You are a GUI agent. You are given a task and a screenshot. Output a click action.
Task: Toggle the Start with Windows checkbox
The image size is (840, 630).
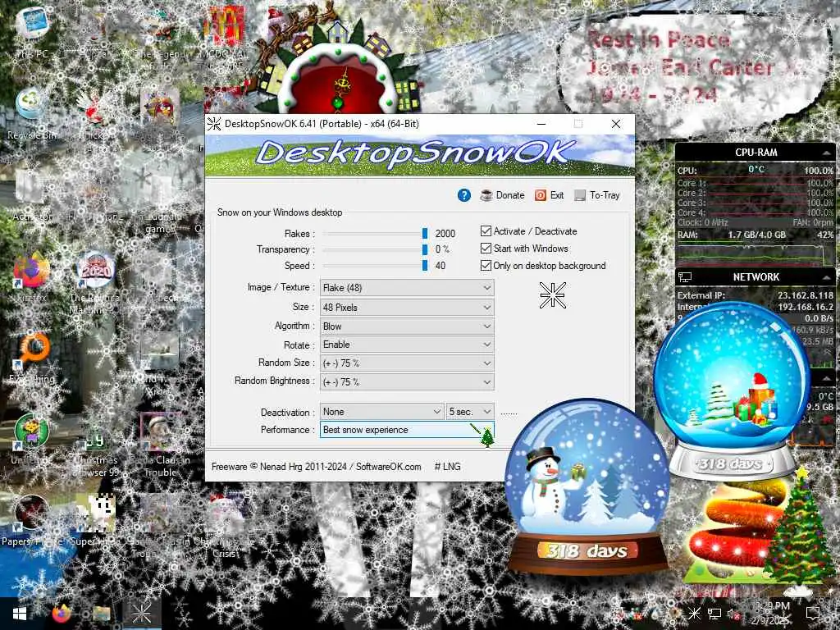tap(486, 248)
